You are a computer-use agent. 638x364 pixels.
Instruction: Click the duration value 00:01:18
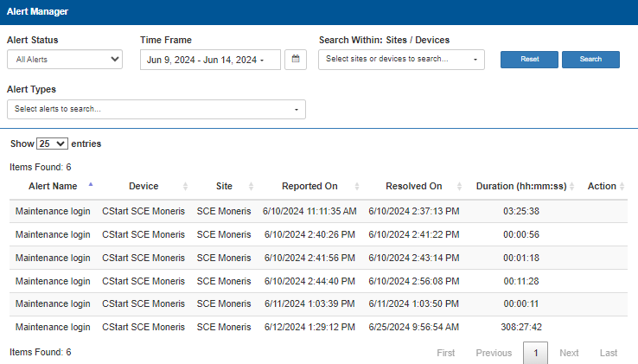[521, 258]
